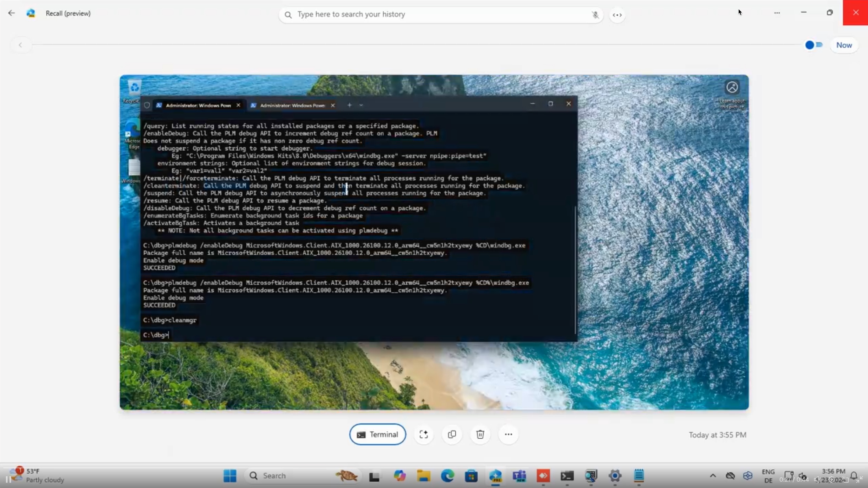Click the code brackets icon beside search

(x=617, y=15)
